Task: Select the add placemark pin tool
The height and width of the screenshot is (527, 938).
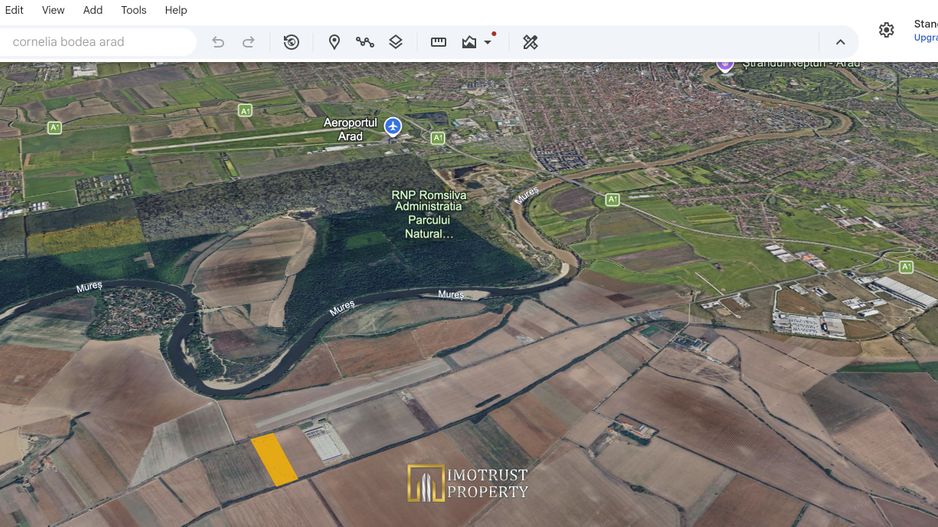Action: pos(334,42)
